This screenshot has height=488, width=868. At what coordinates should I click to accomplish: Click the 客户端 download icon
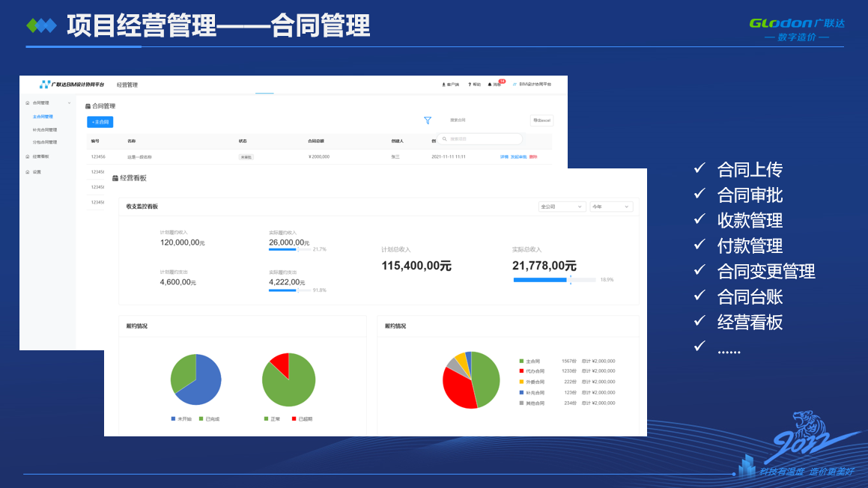coord(443,85)
